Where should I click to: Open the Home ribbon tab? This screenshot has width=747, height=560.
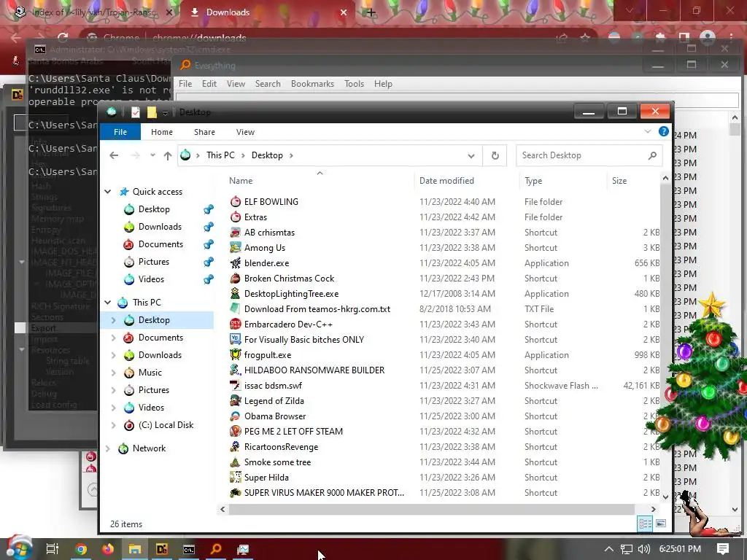tap(162, 132)
